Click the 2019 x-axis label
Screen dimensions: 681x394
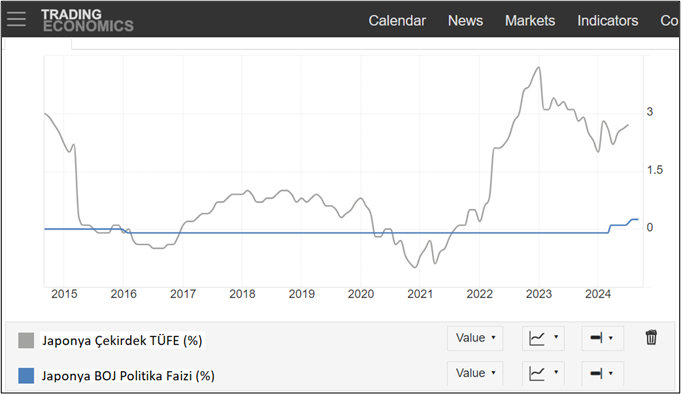301,294
